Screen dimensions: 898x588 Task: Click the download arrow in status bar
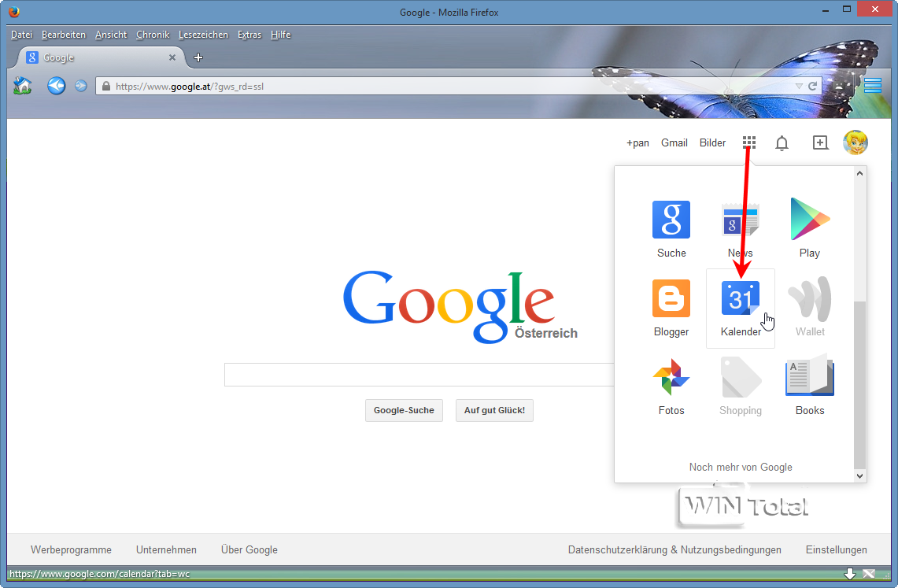850,574
